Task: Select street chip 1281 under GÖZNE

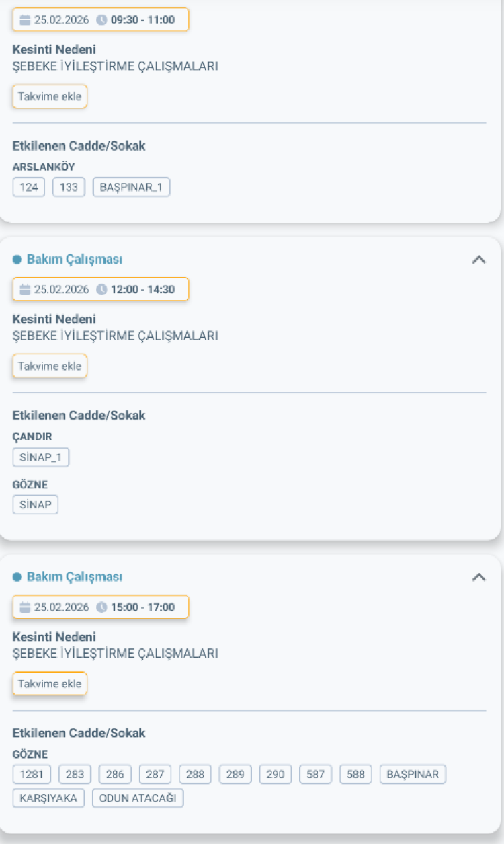Action: tap(32, 775)
